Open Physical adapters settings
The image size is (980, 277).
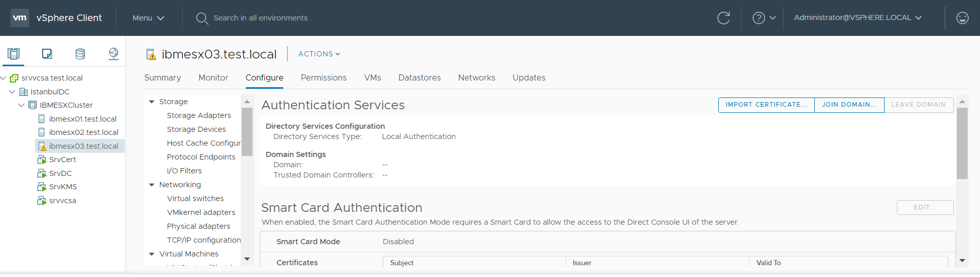point(199,226)
